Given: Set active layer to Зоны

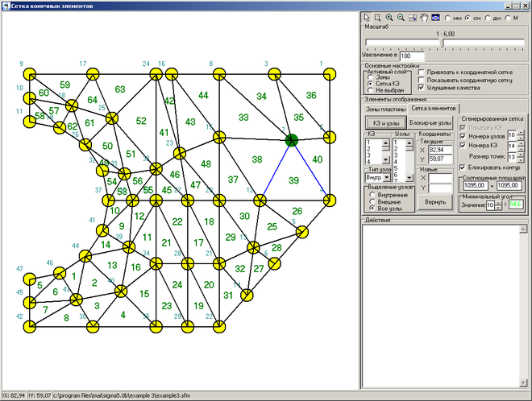Looking at the screenshot, I should coord(371,77).
